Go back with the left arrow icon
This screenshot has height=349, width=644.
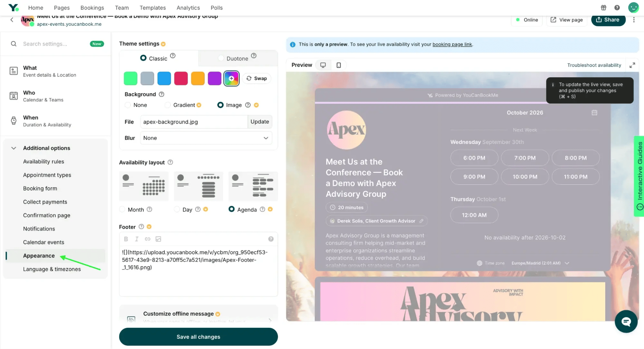pos(12,20)
